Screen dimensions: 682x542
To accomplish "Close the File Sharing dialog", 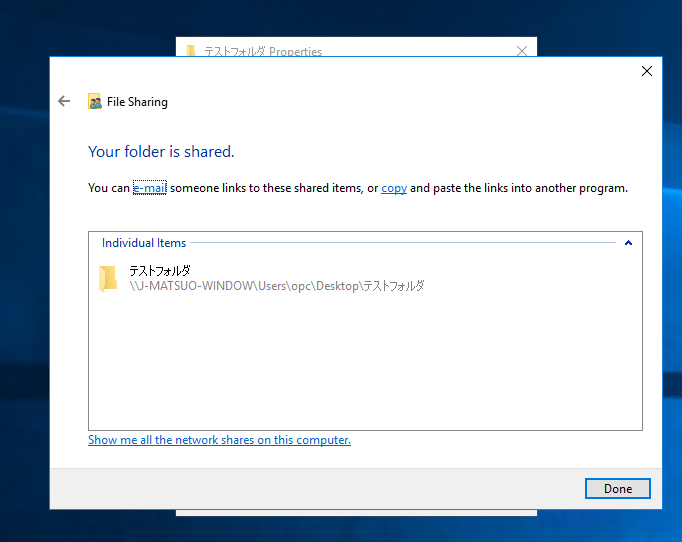I will point(647,71).
